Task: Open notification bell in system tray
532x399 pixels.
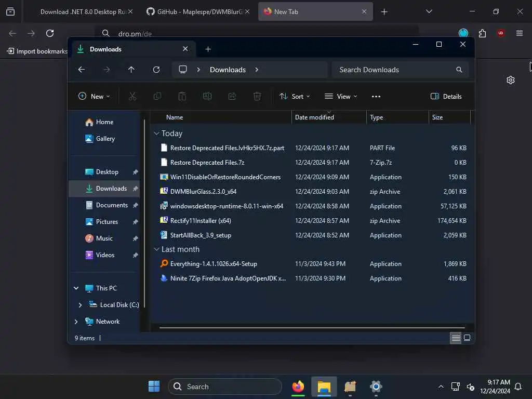Action: click(x=518, y=387)
